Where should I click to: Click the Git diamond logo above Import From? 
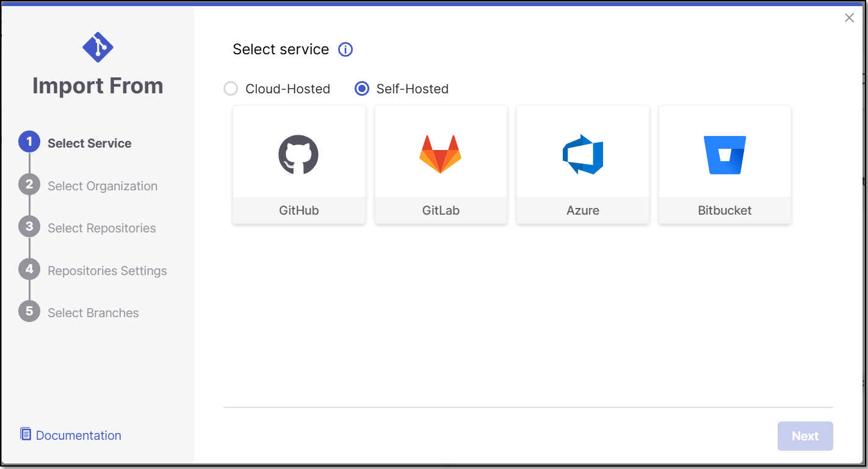pos(98,47)
